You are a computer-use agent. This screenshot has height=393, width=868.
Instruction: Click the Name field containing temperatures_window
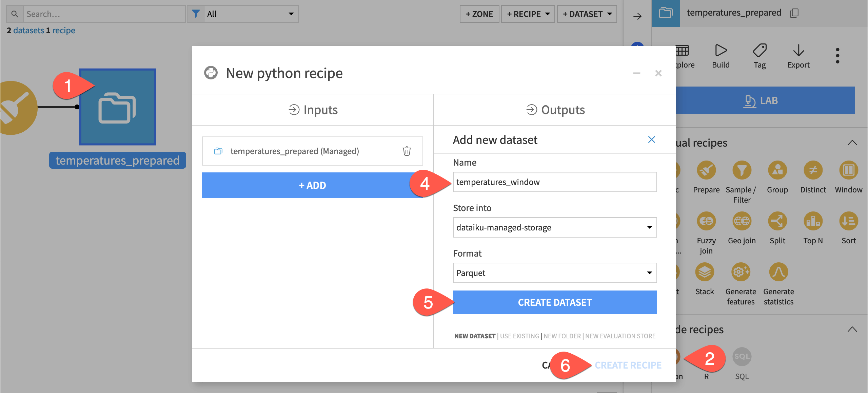pos(555,182)
